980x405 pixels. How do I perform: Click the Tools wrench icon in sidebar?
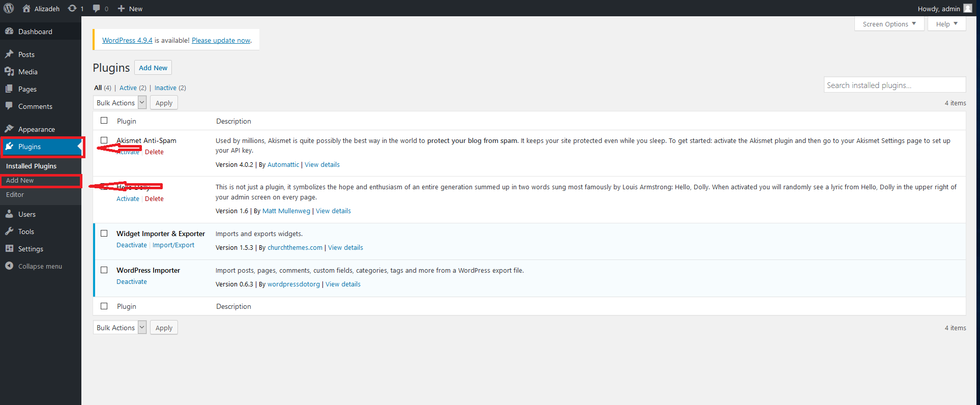coord(9,232)
